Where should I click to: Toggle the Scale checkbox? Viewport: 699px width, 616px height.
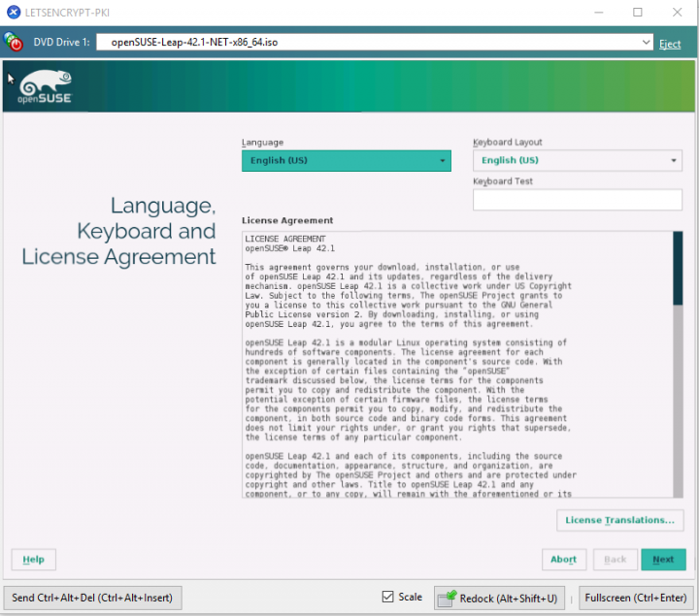pyautogui.click(x=388, y=597)
